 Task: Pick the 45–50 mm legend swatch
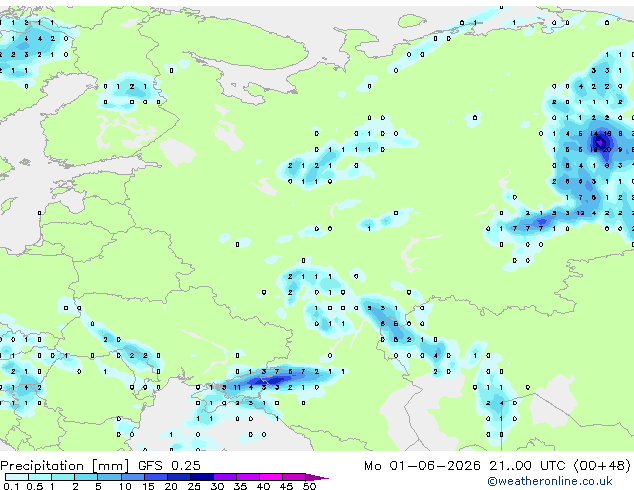pyautogui.click(x=294, y=477)
